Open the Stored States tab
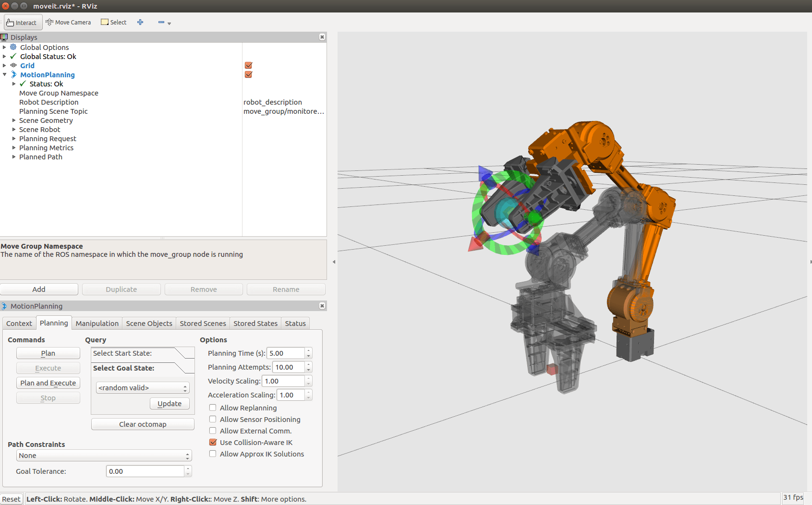812x505 pixels. pos(255,324)
